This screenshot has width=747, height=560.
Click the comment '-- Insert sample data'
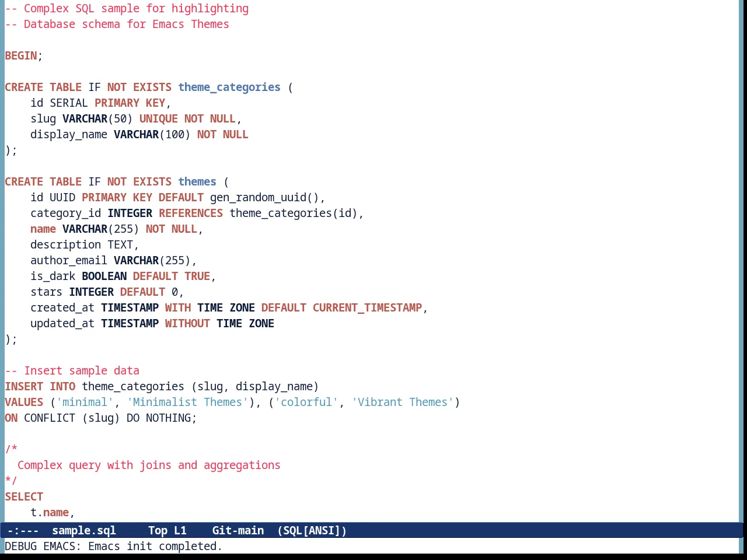(x=72, y=370)
